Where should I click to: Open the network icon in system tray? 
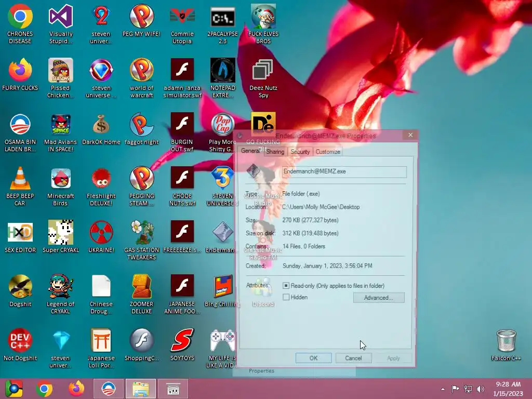468,389
